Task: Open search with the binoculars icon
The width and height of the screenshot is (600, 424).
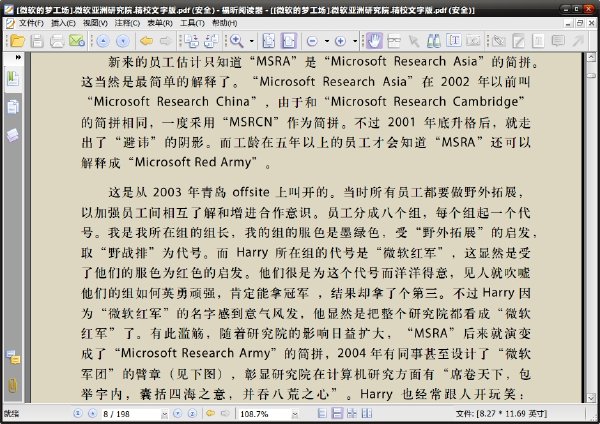Action: pyautogui.click(x=434, y=41)
